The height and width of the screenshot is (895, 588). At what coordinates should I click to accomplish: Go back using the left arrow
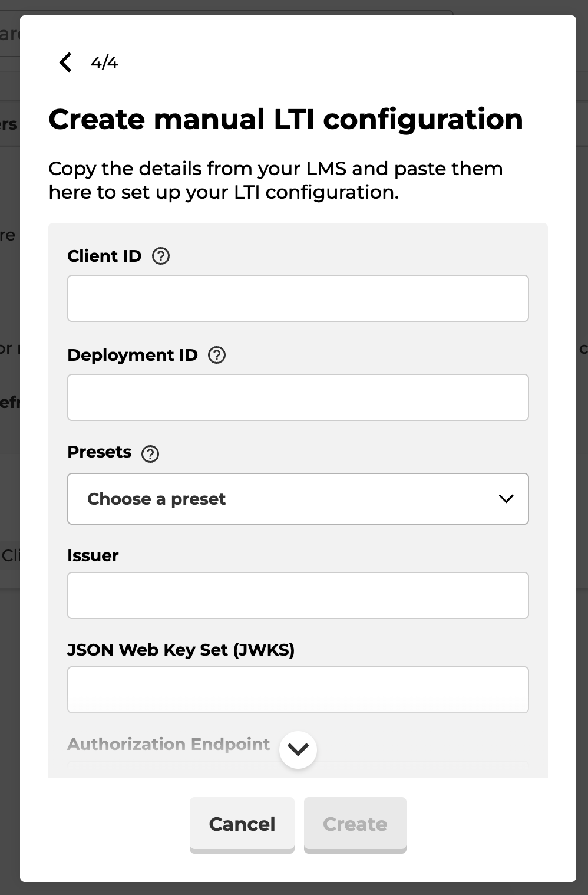click(65, 62)
